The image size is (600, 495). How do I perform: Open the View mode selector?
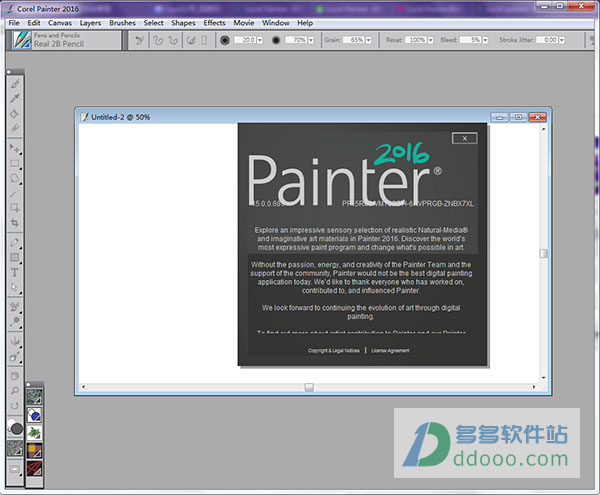pyautogui.click(x=15, y=469)
